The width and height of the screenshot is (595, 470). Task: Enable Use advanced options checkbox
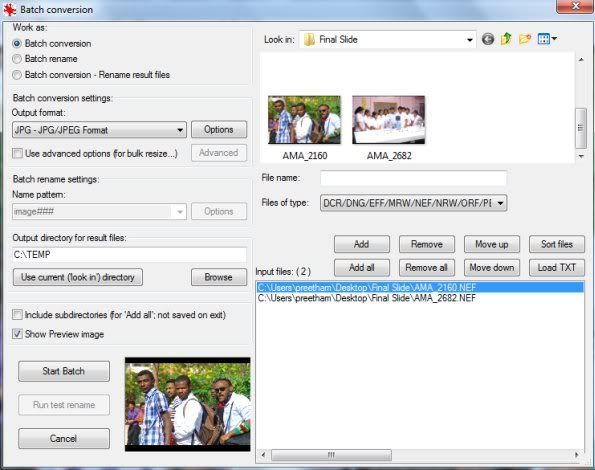pyautogui.click(x=17, y=153)
